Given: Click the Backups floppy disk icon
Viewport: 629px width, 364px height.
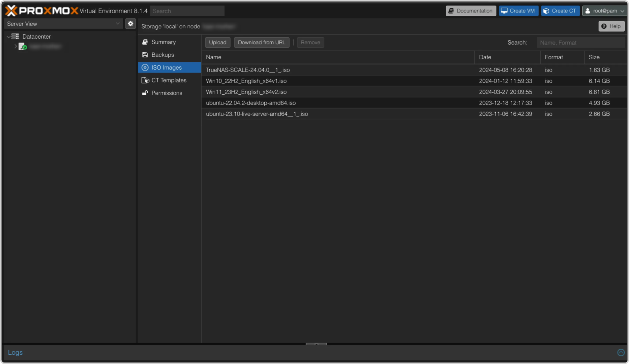Looking at the screenshot, I should tap(145, 55).
